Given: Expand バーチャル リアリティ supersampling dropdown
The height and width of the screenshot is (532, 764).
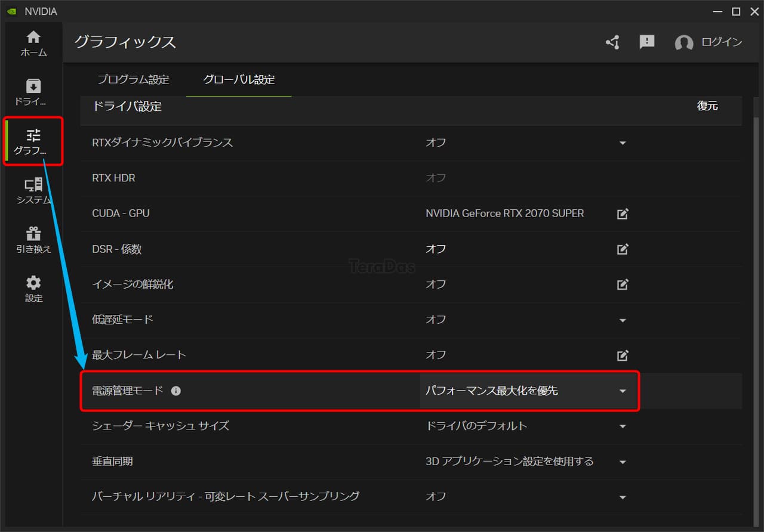Looking at the screenshot, I should (623, 497).
